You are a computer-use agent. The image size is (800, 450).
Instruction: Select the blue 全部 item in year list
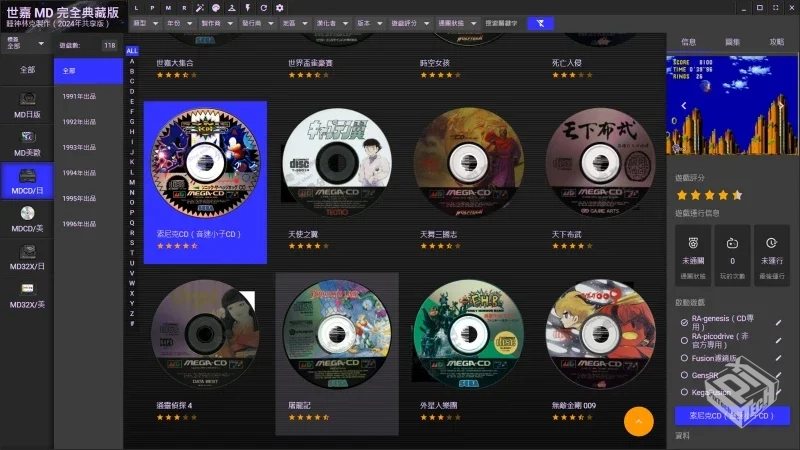coord(88,71)
